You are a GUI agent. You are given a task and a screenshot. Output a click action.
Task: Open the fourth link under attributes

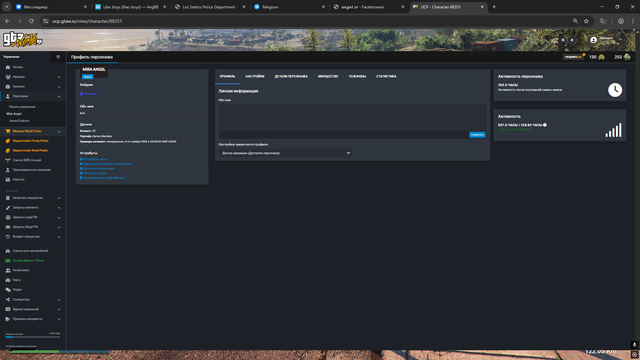pyautogui.click(x=94, y=173)
